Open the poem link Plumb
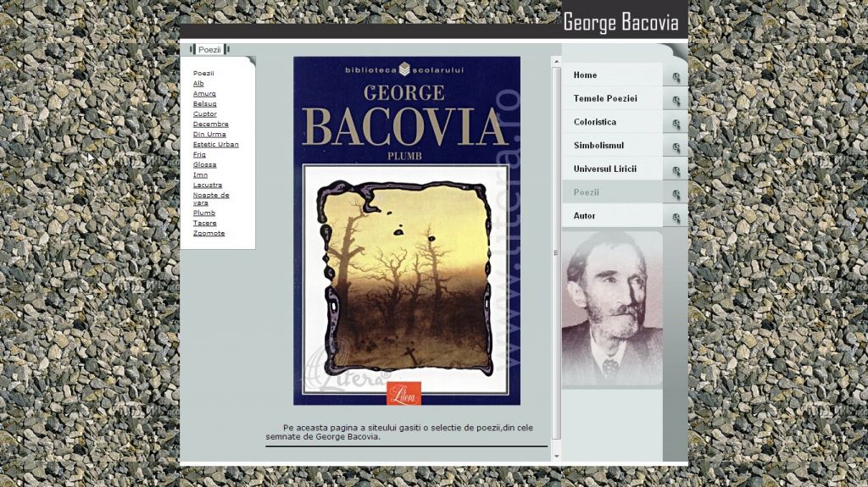The height and width of the screenshot is (487, 868). 203,213
